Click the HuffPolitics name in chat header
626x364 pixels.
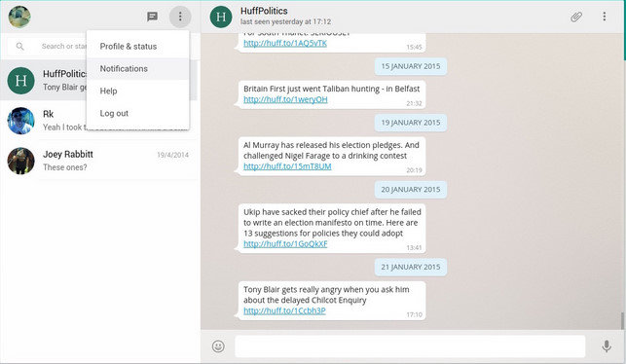pyautogui.click(x=264, y=11)
